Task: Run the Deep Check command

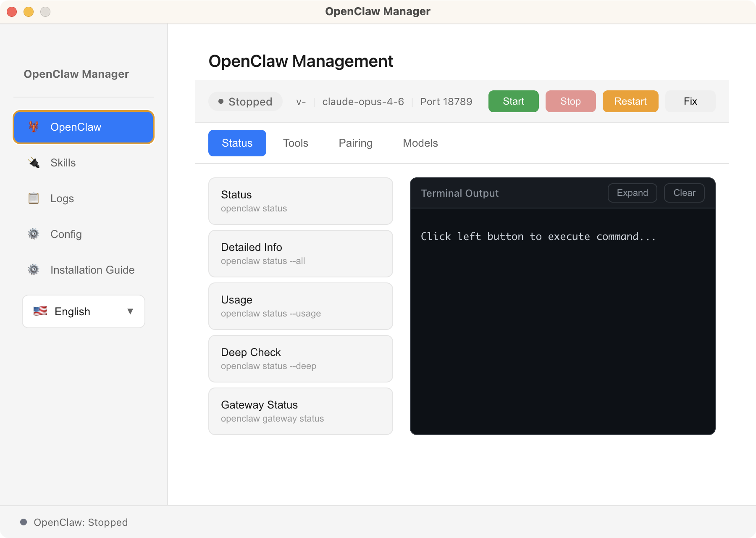Action: (300, 359)
